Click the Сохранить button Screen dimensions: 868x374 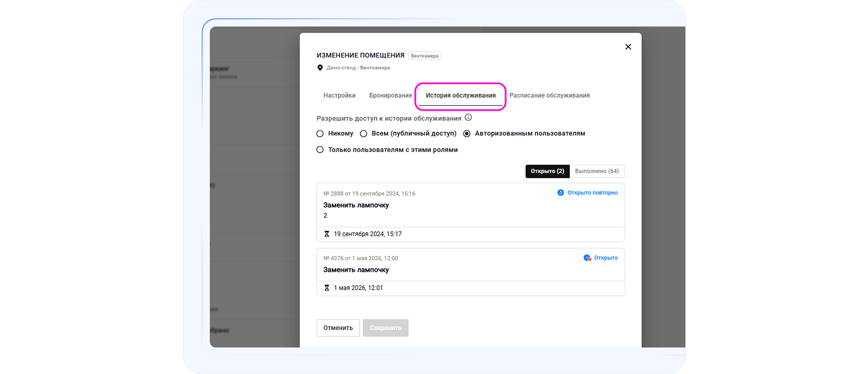[x=386, y=328]
